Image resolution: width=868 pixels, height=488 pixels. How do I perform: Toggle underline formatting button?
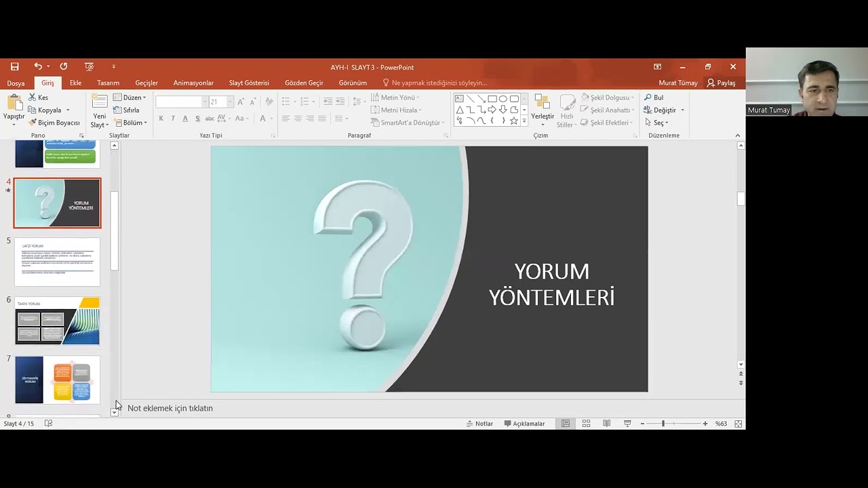pos(185,119)
